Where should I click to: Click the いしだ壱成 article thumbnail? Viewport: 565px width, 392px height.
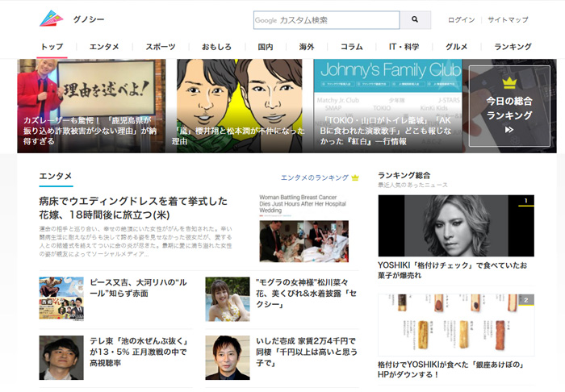coord(228,357)
